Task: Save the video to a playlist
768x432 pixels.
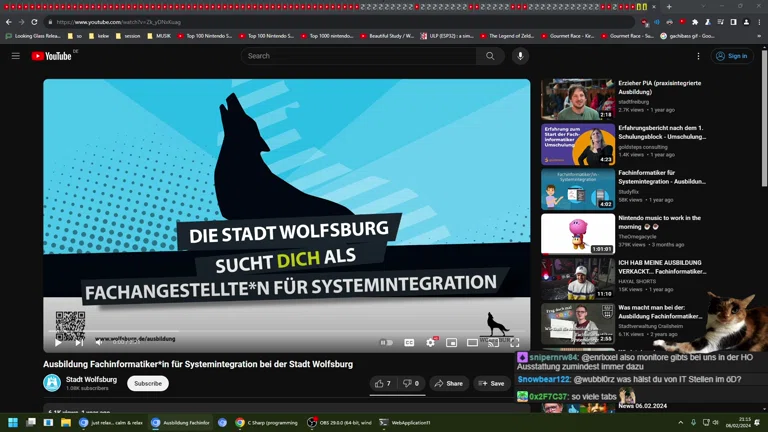Action: 491,384
